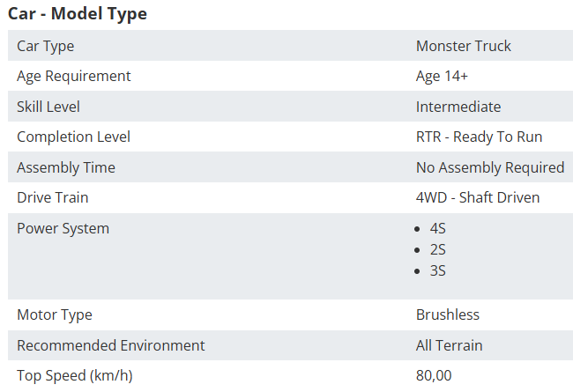573x392 pixels.
Task: Click the Intermediate skill value
Action: click(458, 107)
